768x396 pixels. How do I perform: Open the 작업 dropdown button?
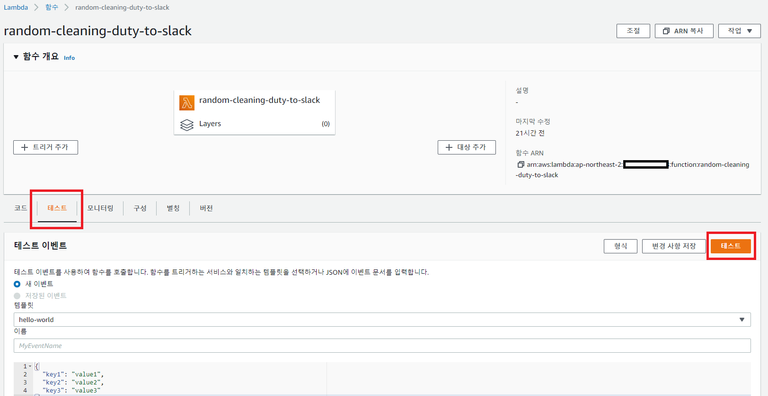pos(739,31)
